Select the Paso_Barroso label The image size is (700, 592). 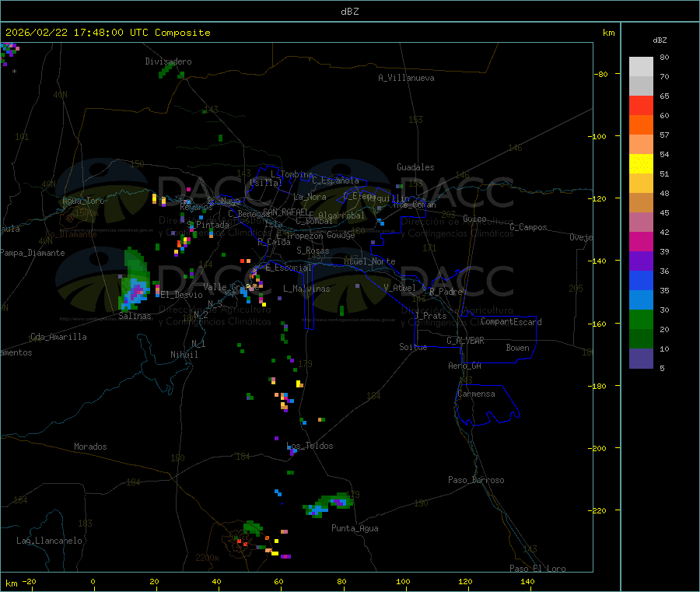[x=476, y=480]
